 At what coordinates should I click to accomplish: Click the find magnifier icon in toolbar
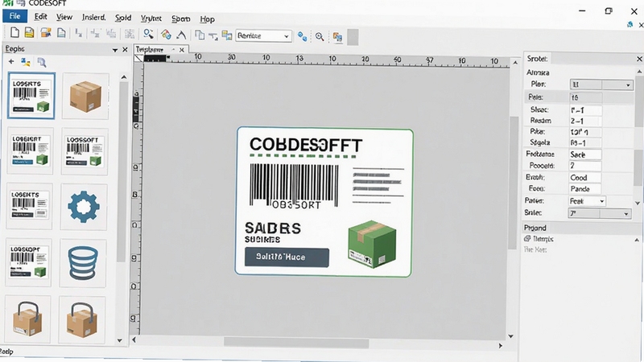point(148,34)
